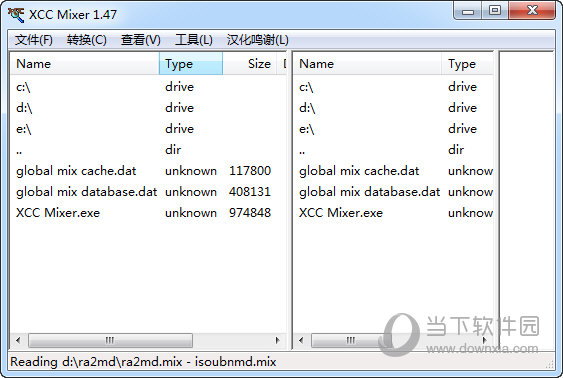Image resolution: width=563 pixels, height=378 pixels.
Task: Click the status bar reading message
Action: pos(143,362)
